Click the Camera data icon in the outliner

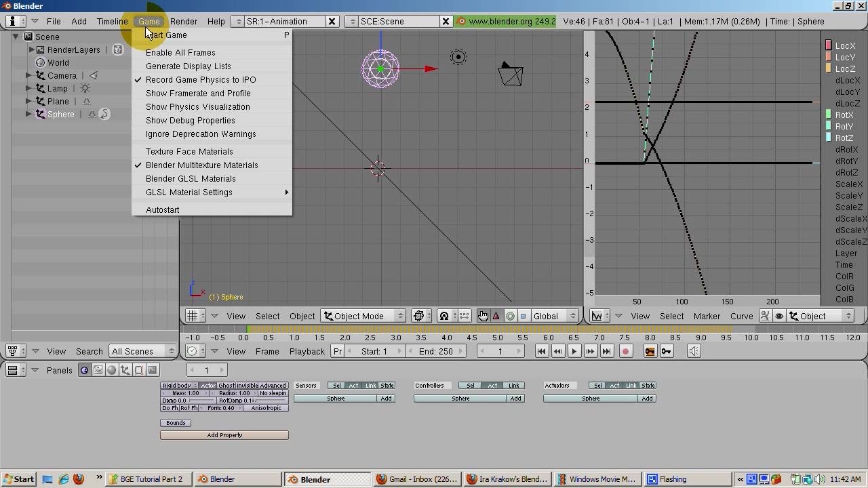(94, 75)
